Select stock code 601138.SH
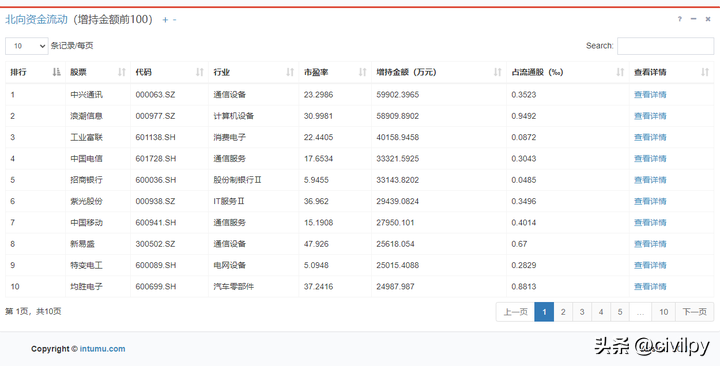This screenshot has height=366, width=720. coord(156,137)
